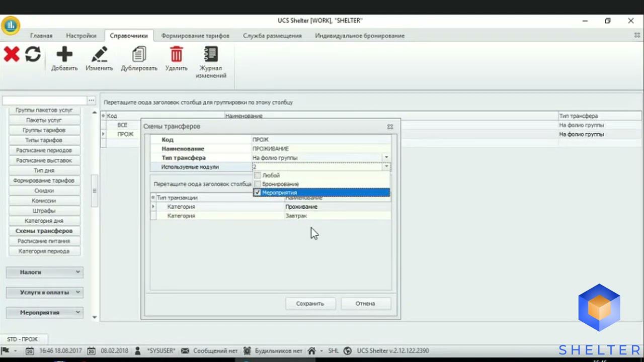Screen dimensions: 644x362
Task: Select Категория дня in sidebar
Action: tap(44, 221)
